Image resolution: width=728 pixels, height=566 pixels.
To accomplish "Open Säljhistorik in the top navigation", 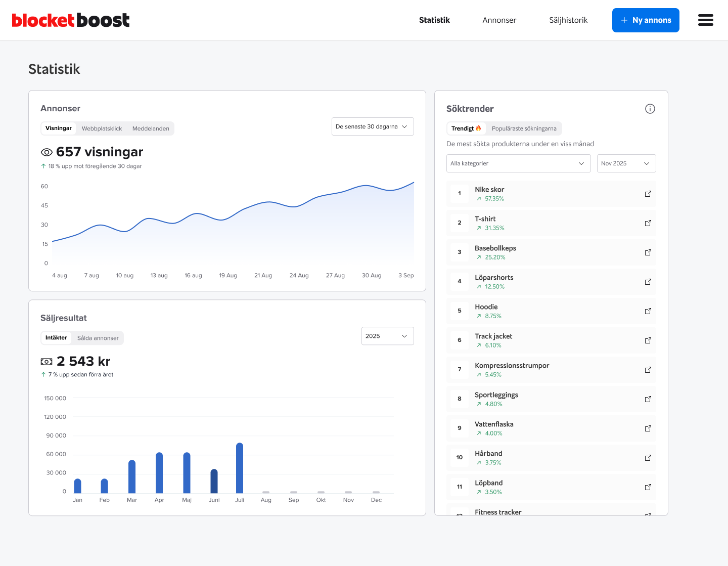I will (568, 20).
